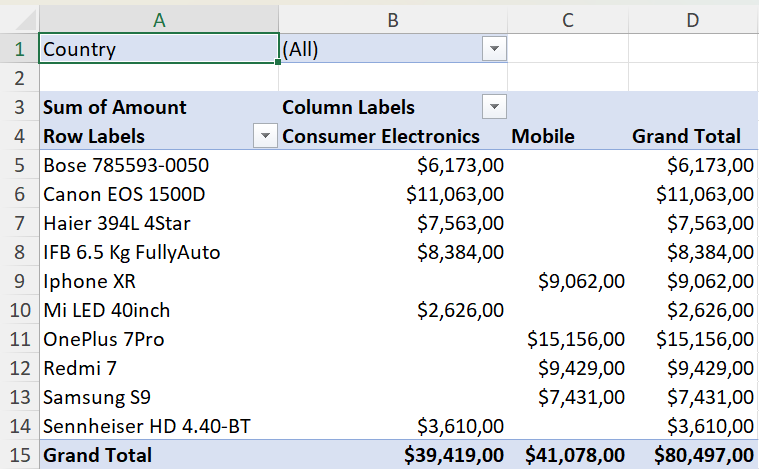Select the Bose 785593-0050 row label

coord(159,165)
